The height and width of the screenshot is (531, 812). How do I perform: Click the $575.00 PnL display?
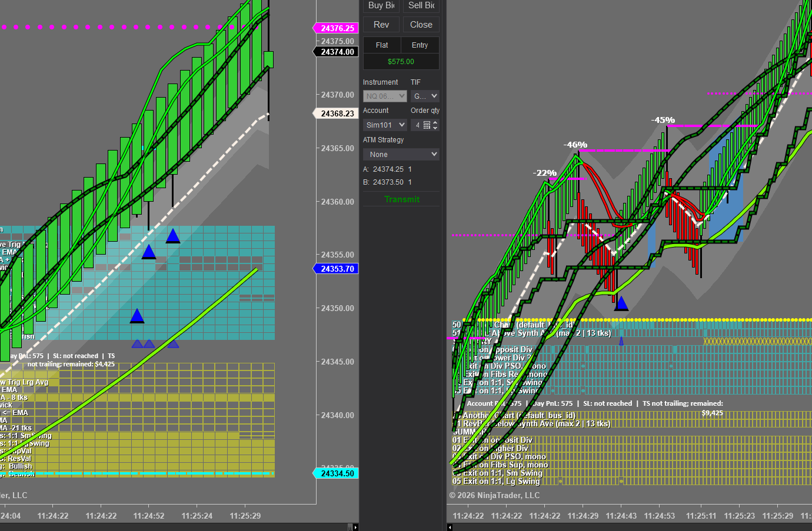pos(401,62)
